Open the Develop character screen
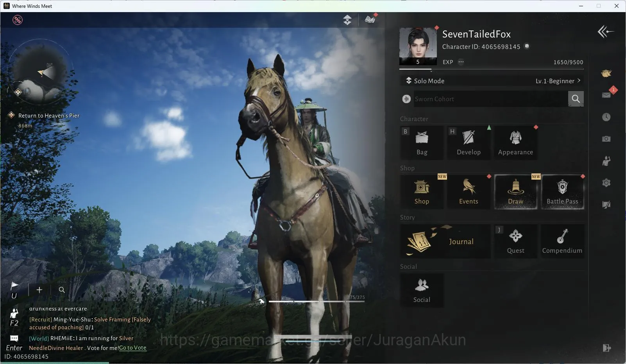The image size is (626, 364). pos(469,143)
